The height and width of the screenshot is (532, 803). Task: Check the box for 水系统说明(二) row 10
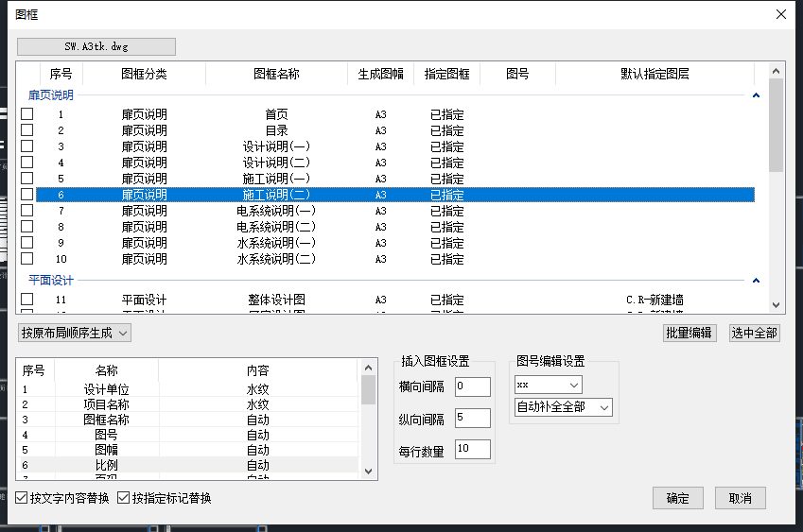(27, 258)
